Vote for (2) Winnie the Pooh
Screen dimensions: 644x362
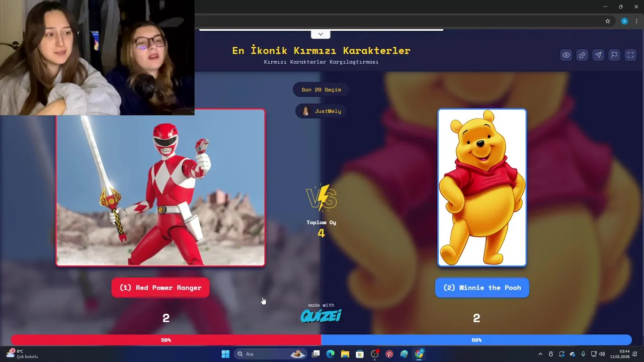[x=482, y=288]
